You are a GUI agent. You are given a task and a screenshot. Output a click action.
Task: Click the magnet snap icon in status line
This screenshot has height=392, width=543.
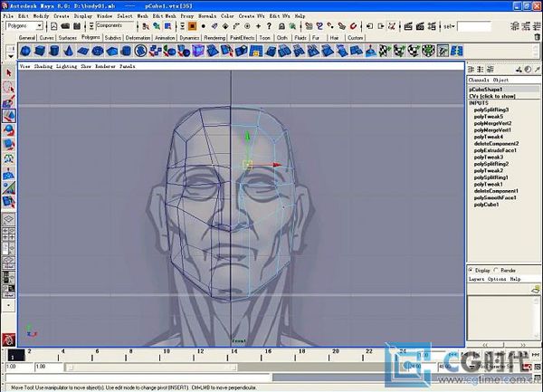tap(353, 26)
